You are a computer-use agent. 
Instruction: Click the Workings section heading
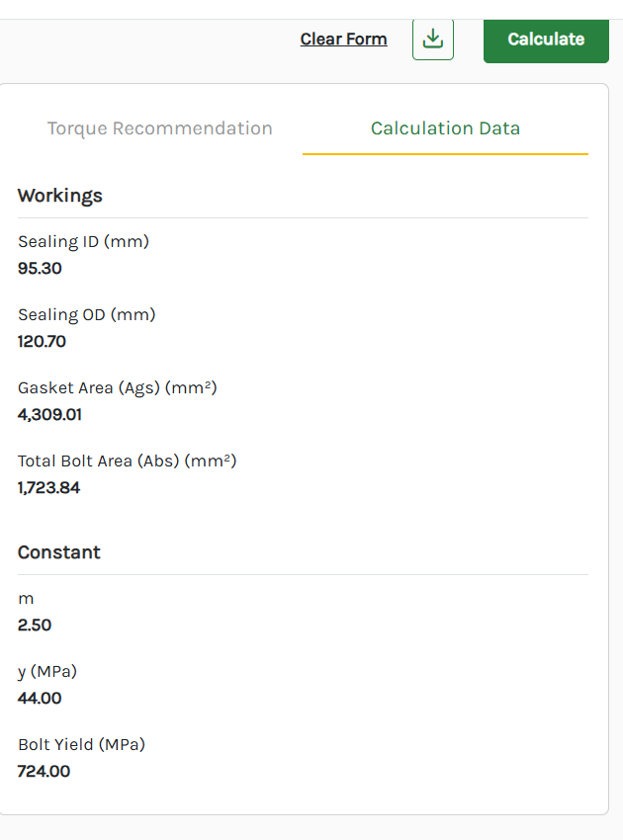click(x=60, y=196)
